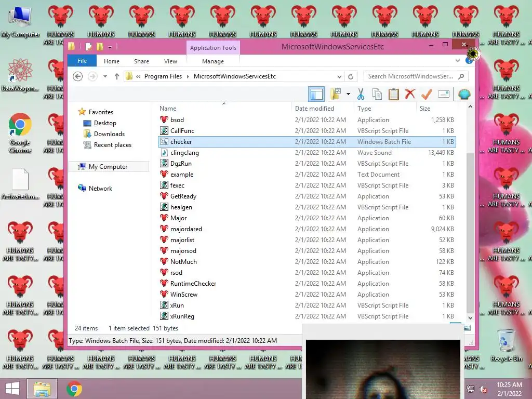Open the Windows Start button
The width and height of the screenshot is (532, 399).
12,389
